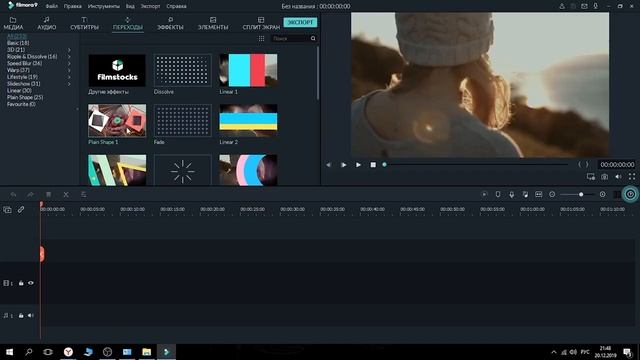Screen dimensions: 640x360
Task: Open the Элементы tab
Action: [x=213, y=23]
